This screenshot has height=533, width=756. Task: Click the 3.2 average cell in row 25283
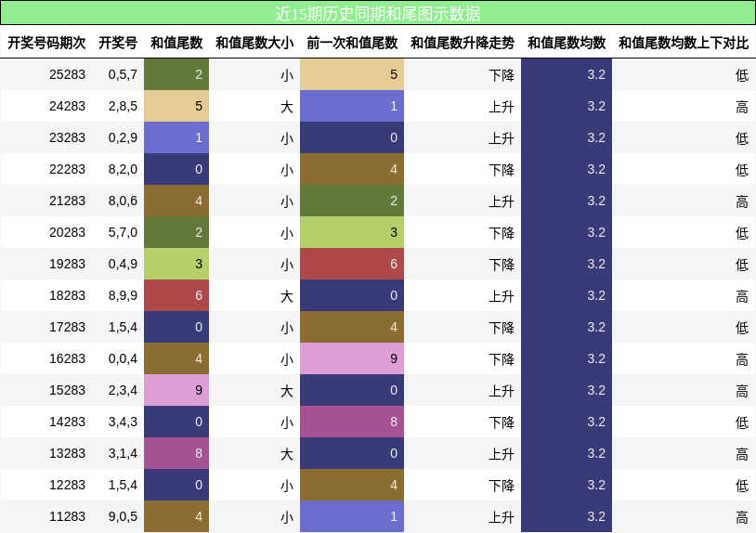pyautogui.click(x=567, y=74)
